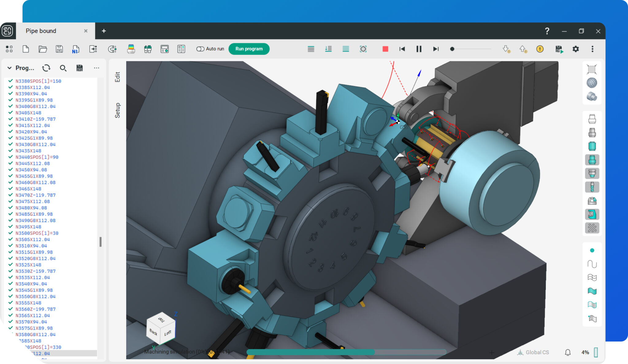Click the notification bell icon
This screenshot has width=628, height=364.
pyautogui.click(x=568, y=352)
